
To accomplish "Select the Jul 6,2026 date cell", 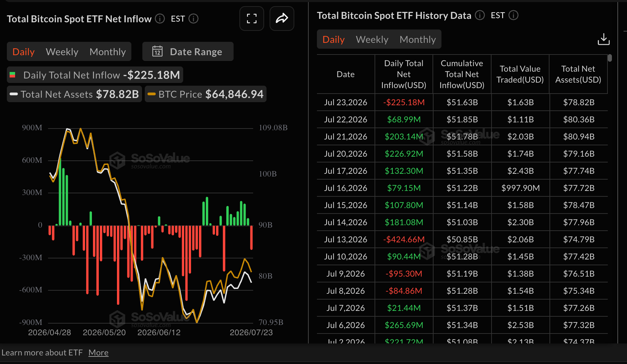I will click(346, 325).
